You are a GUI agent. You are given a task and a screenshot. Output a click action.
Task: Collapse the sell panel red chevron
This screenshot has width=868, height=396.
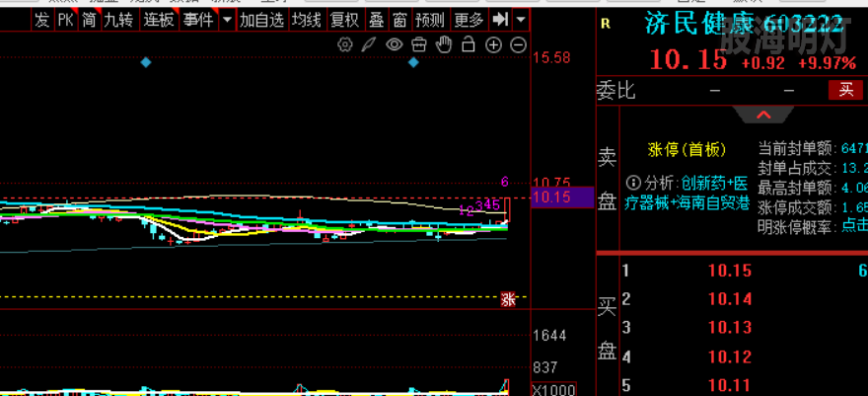pyautogui.click(x=762, y=115)
